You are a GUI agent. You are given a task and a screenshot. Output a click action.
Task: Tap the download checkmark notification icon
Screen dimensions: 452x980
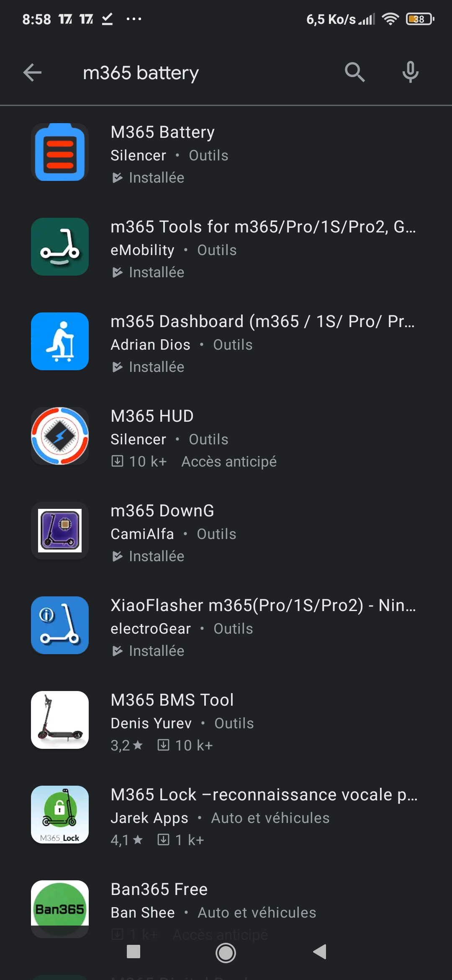tap(108, 19)
